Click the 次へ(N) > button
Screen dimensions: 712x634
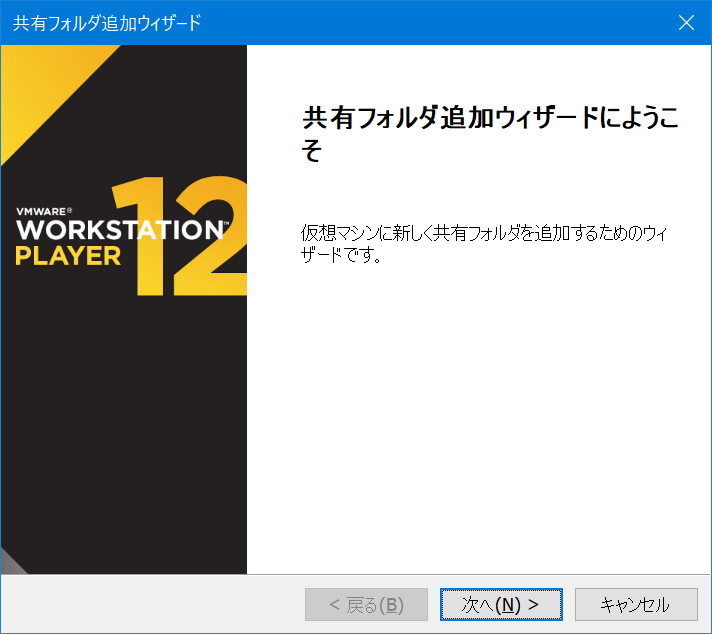[x=501, y=604]
